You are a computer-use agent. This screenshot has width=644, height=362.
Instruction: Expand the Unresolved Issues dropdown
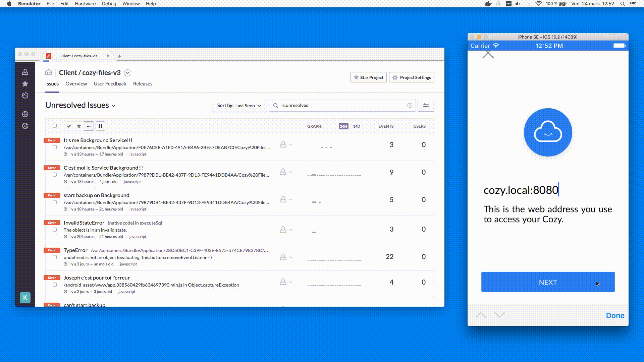point(80,105)
